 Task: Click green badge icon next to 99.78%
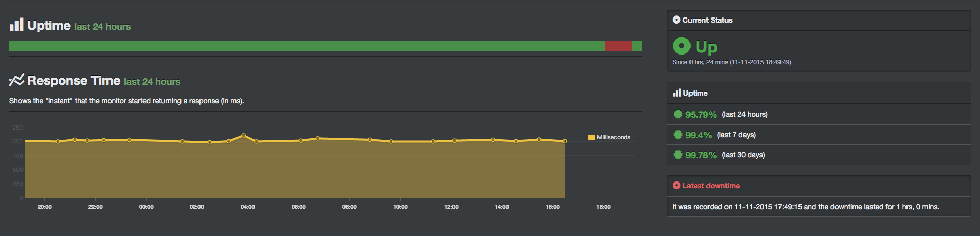(678, 155)
